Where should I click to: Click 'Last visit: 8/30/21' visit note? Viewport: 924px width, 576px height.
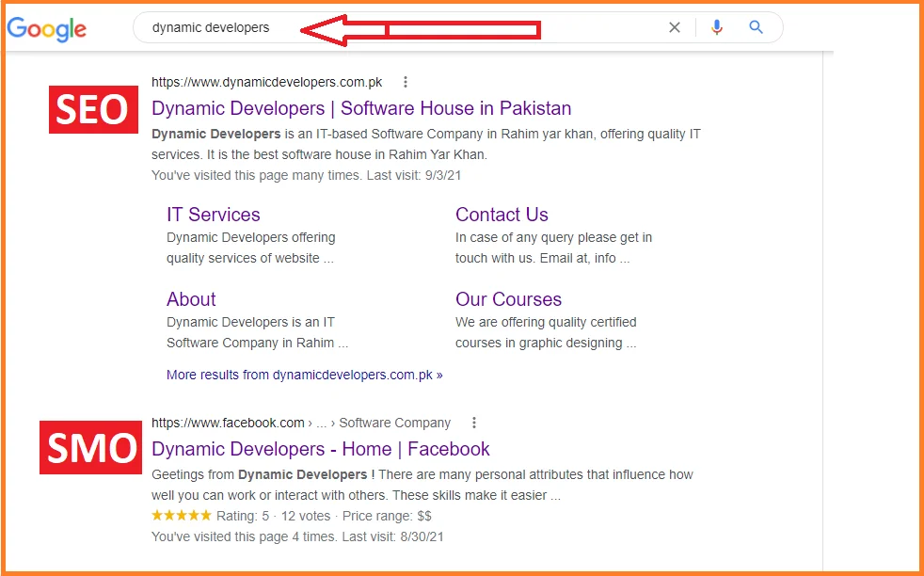[391, 536]
